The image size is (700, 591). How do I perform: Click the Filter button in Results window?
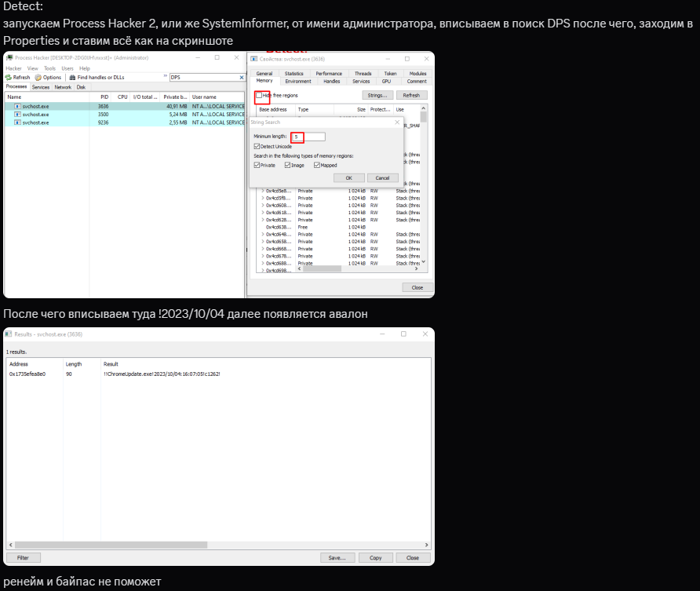23,557
